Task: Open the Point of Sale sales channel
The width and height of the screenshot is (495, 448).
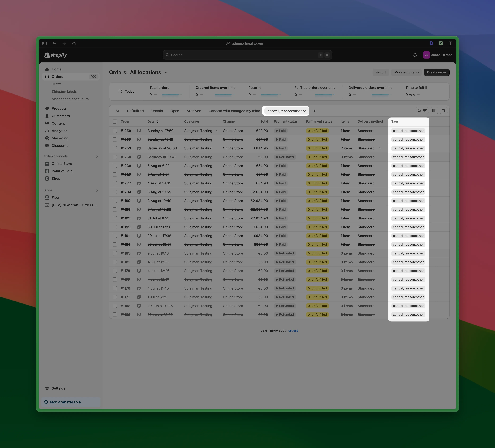Action: pos(62,171)
